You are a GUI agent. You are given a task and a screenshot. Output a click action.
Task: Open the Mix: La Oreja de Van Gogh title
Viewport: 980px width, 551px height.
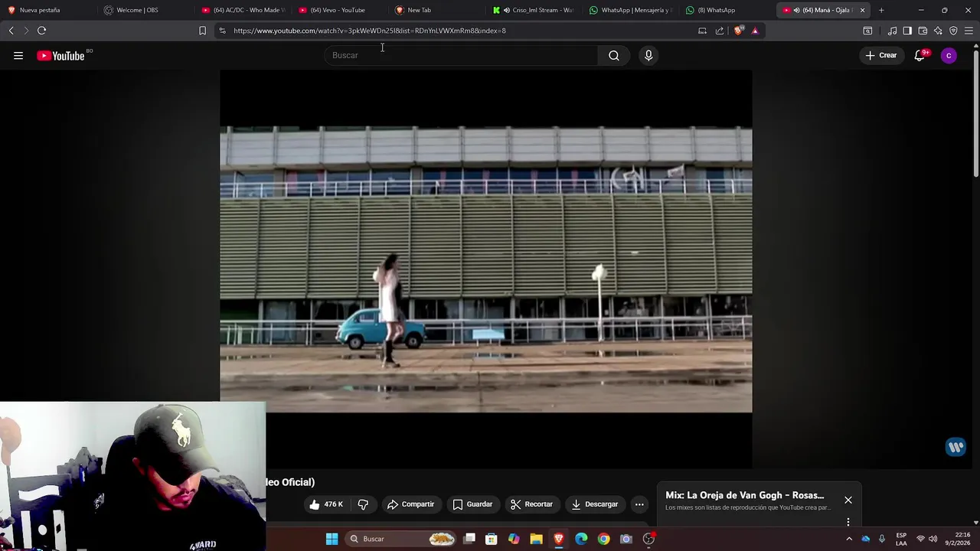[745, 495]
